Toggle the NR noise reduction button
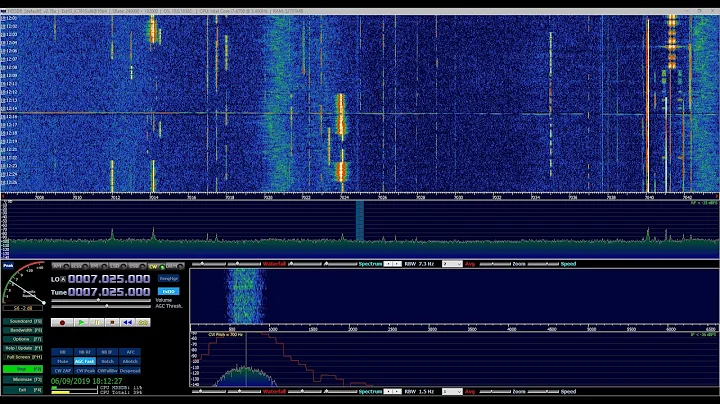The image size is (720, 404). coord(62,352)
